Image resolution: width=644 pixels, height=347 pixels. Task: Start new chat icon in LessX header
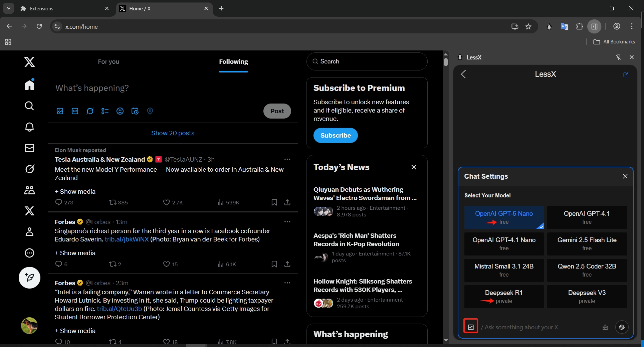point(626,74)
